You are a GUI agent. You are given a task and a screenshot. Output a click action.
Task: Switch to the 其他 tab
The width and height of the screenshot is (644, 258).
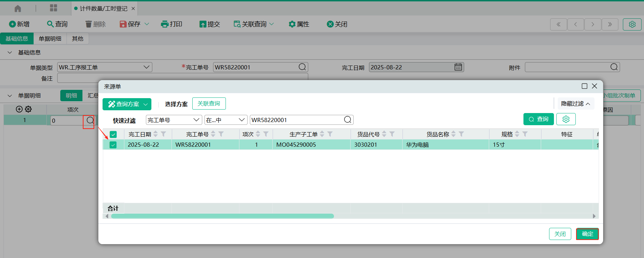pos(78,38)
